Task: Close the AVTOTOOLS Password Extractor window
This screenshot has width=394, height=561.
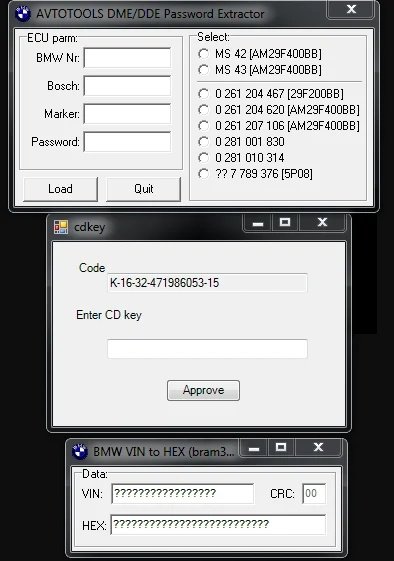Action: coord(351,9)
